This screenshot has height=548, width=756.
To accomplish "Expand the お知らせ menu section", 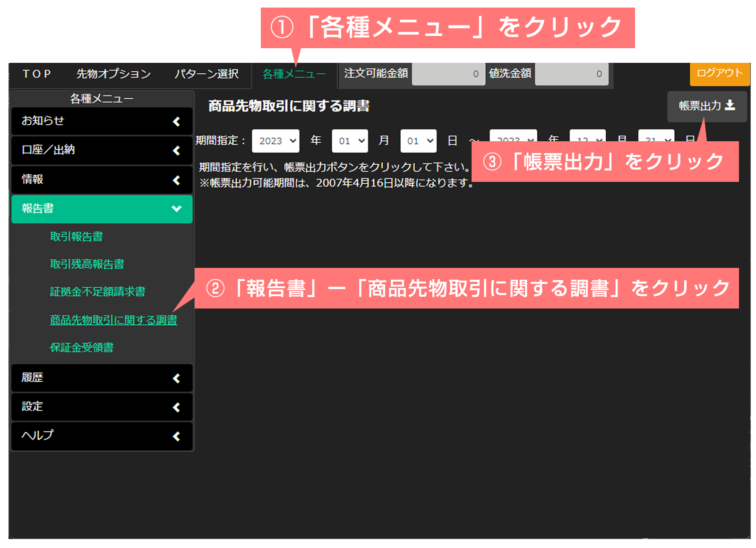I will pyautogui.click(x=102, y=121).
